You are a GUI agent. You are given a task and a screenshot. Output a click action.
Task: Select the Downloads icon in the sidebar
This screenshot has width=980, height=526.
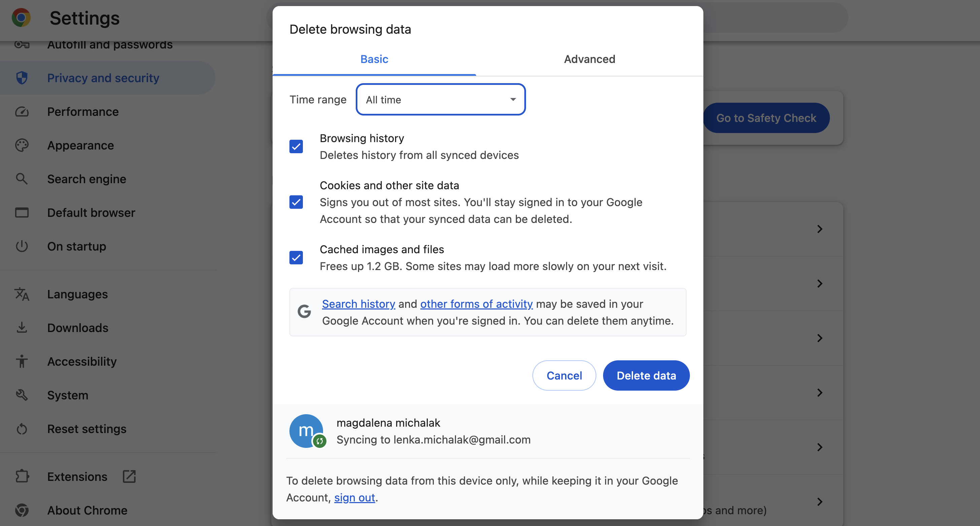[x=22, y=328]
